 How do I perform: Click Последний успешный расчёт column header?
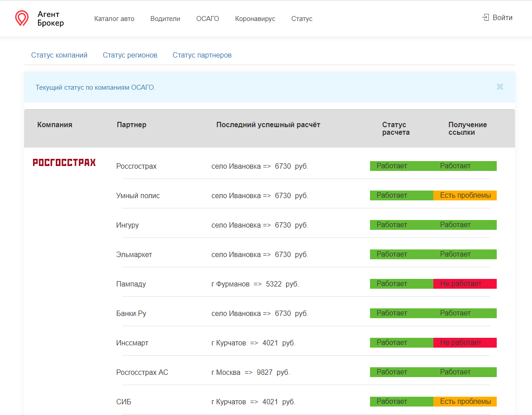tap(268, 124)
